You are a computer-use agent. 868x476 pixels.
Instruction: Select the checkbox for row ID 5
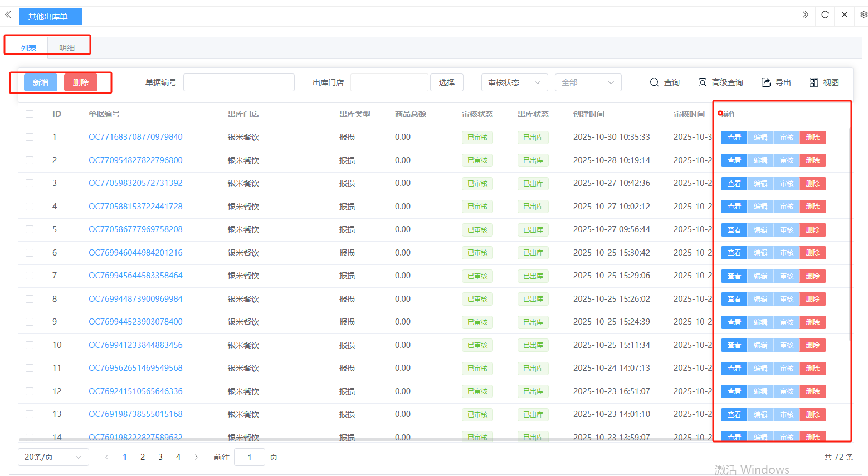tap(30, 229)
